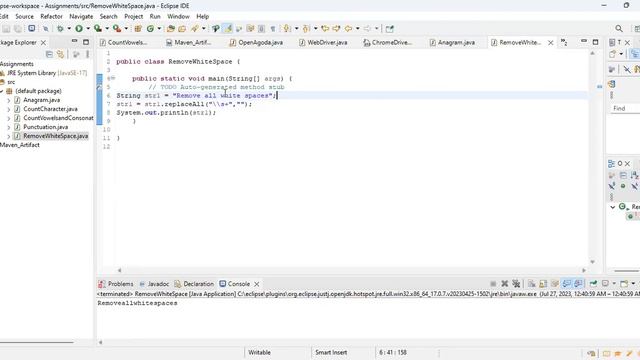Show the hidden editor tabs list
Viewport: 640px width, 360px height.
564,42
